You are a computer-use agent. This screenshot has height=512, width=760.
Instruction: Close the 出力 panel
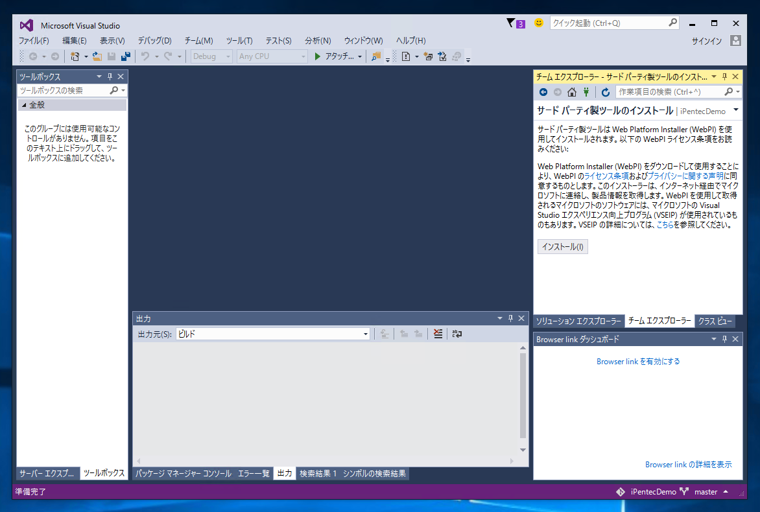522,319
